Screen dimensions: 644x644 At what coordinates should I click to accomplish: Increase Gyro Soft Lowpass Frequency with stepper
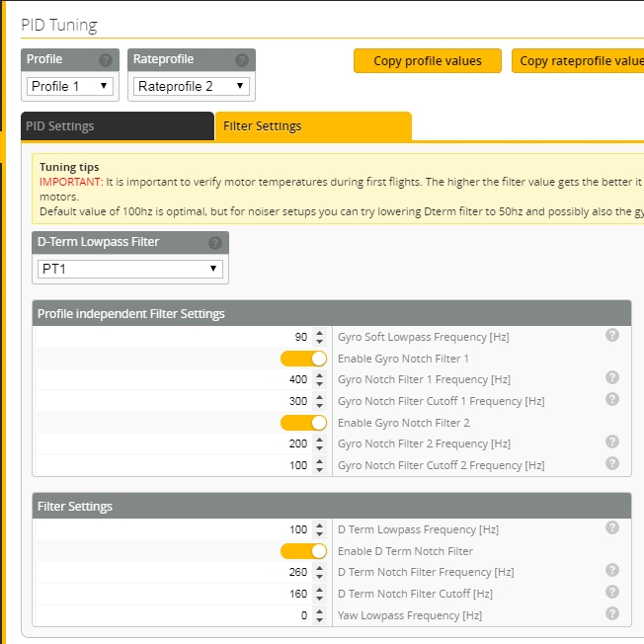(x=320, y=333)
